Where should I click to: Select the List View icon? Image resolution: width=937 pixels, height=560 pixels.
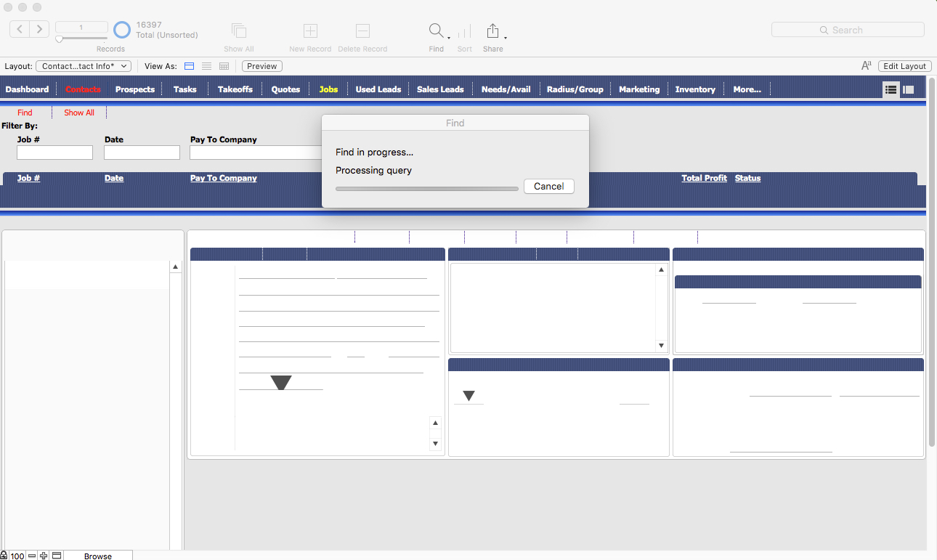point(206,66)
